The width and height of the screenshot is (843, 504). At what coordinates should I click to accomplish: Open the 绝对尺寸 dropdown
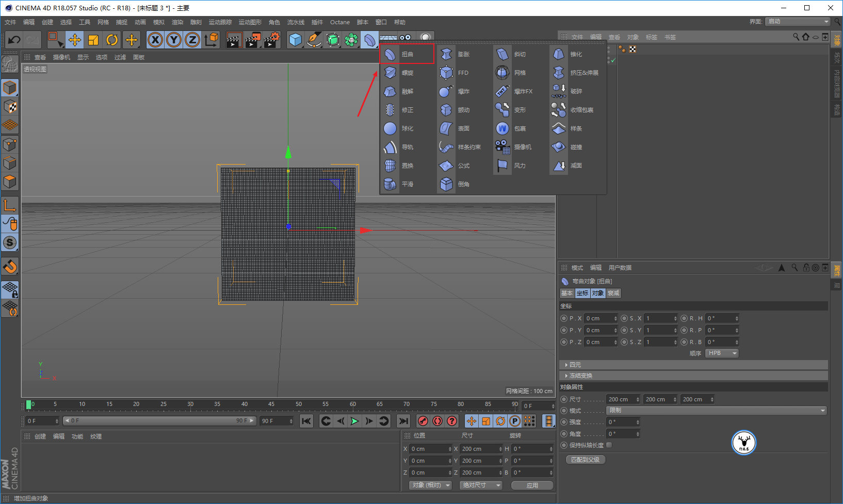[x=481, y=485]
